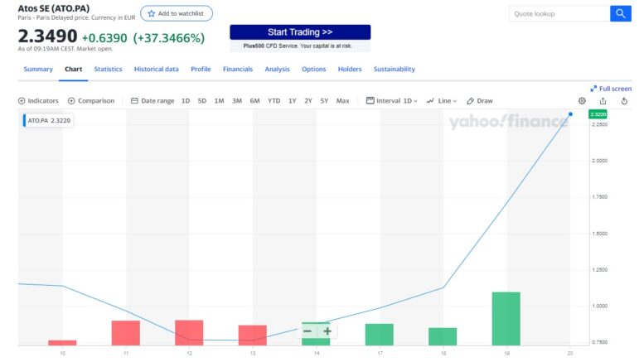Switch to the Statistics tab
This screenshot has height=362, width=644.
tap(108, 69)
